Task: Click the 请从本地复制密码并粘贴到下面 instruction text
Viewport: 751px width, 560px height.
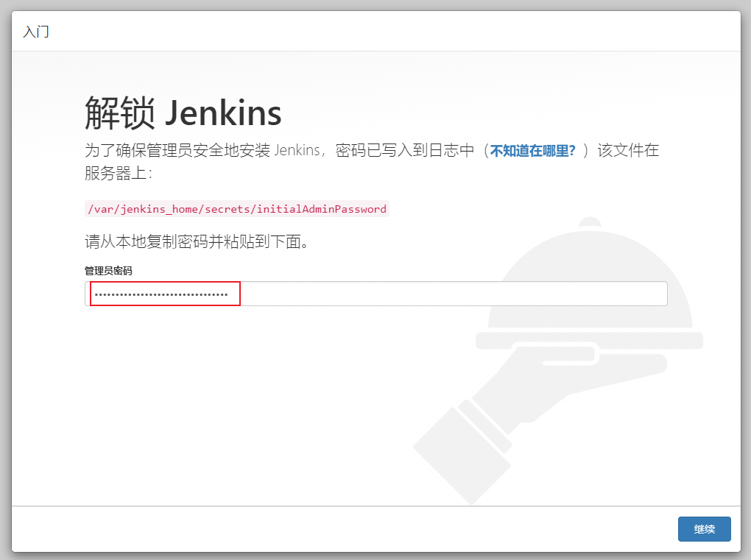Action: [x=197, y=241]
